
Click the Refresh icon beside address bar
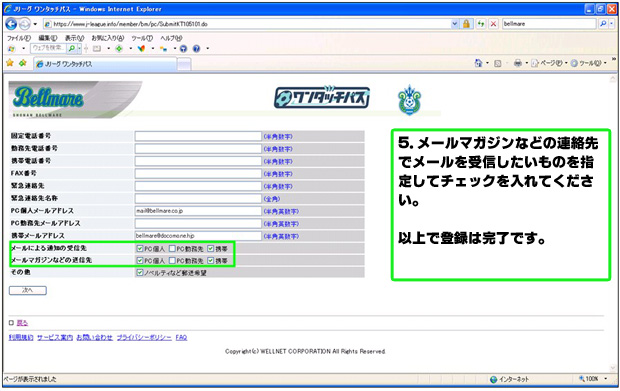480,24
